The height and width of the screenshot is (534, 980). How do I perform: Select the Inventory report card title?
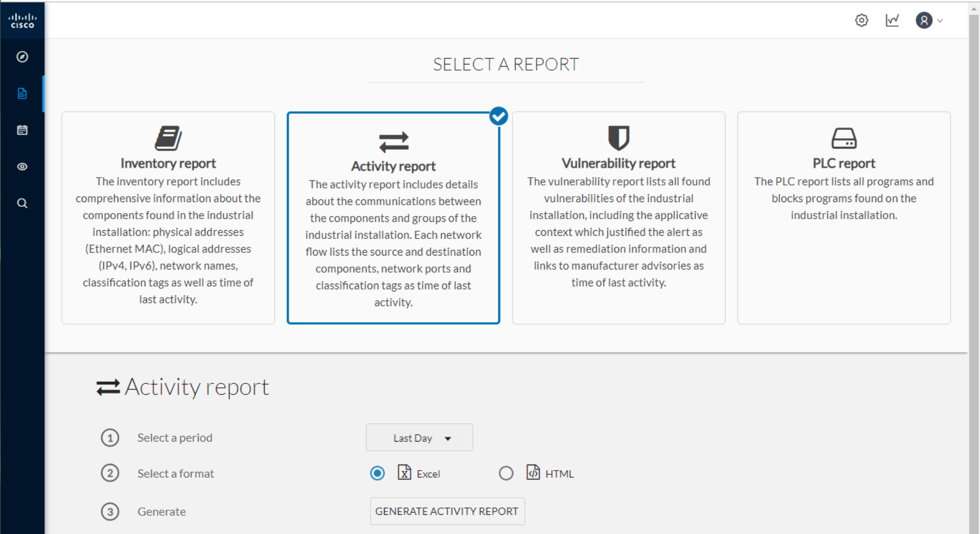click(168, 163)
